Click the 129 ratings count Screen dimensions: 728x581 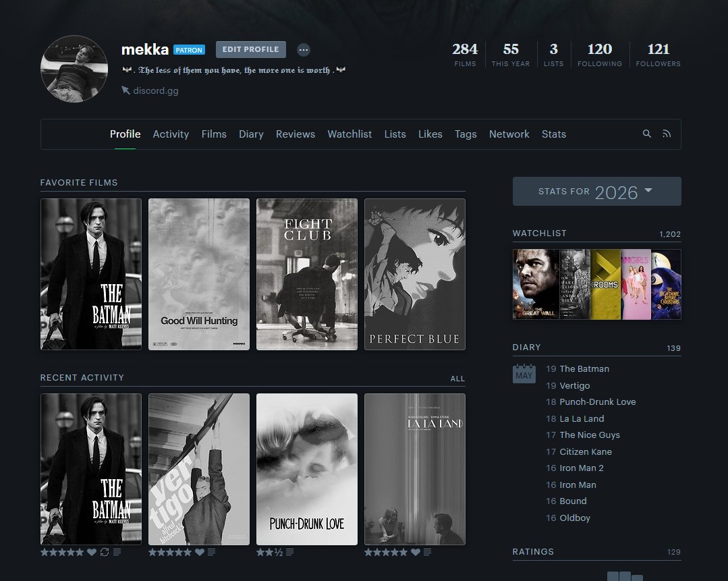point(673,552)
